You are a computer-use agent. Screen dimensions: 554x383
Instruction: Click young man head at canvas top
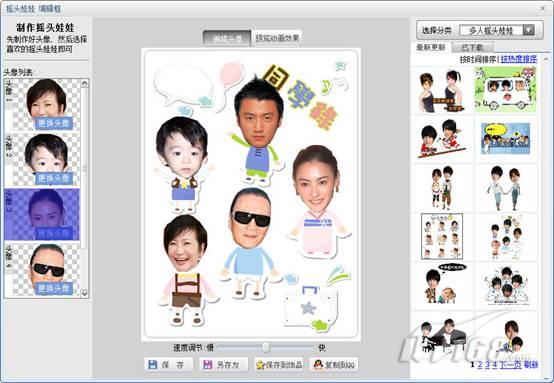click(x=259, y=112)
